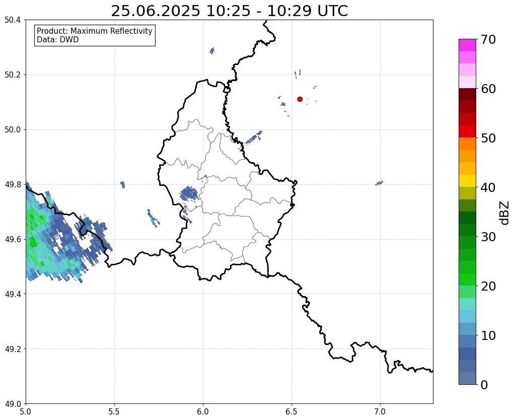The width and height of the screenshot is (515, 420).
Task: Click the longitude axis label 7.0
Action: [381, 412]
